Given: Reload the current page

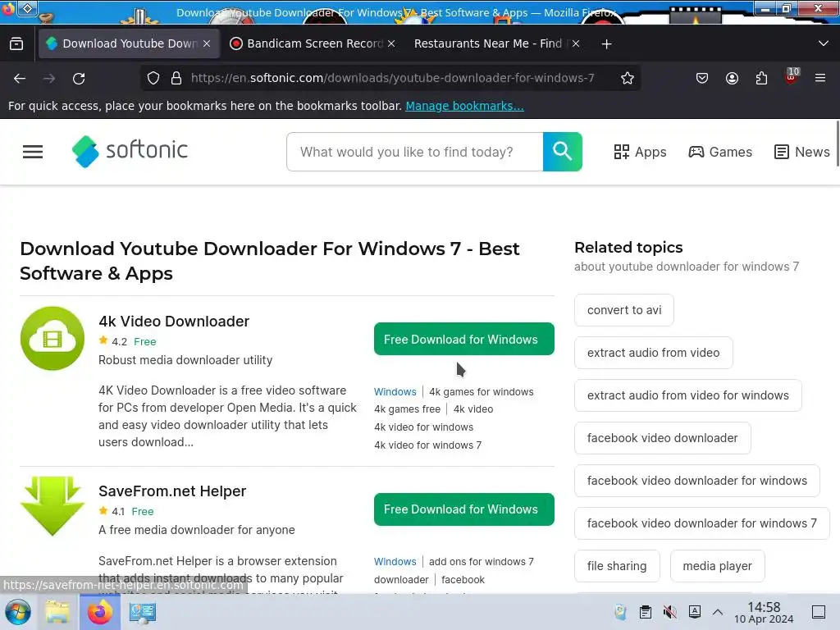Looking at the screenshot, I should tap(79, 78).
